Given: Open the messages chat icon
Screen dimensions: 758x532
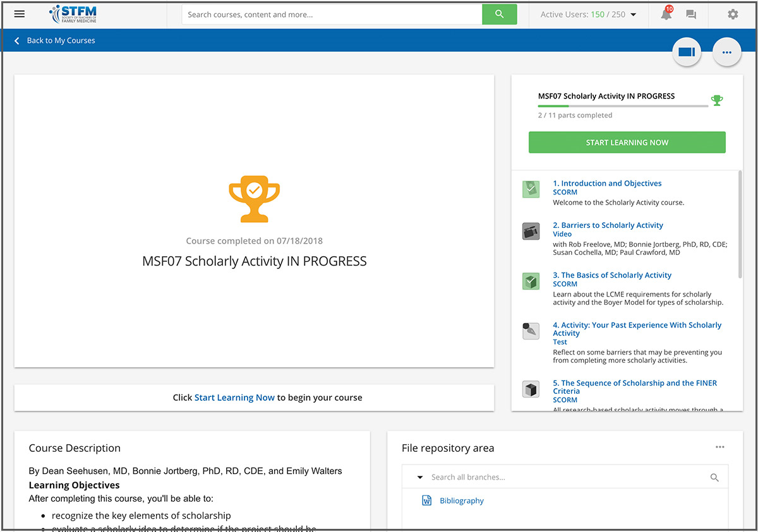Looking at the screenshot, I should [691, 15].
